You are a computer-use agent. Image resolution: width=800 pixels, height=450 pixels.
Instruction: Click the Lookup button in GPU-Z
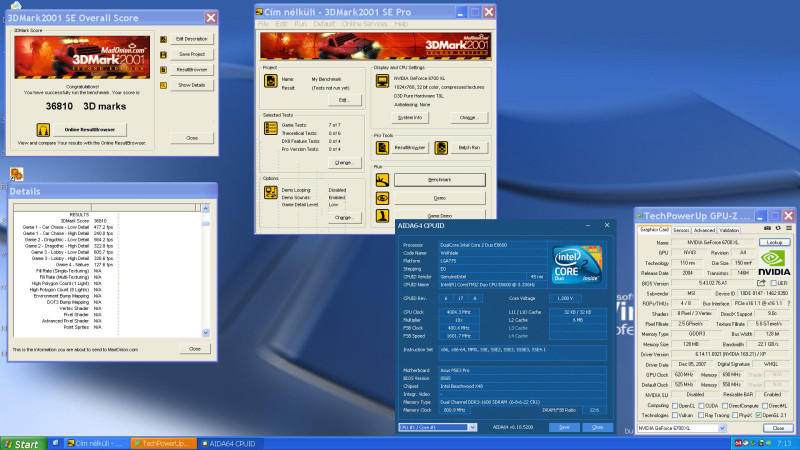point(774,242)
